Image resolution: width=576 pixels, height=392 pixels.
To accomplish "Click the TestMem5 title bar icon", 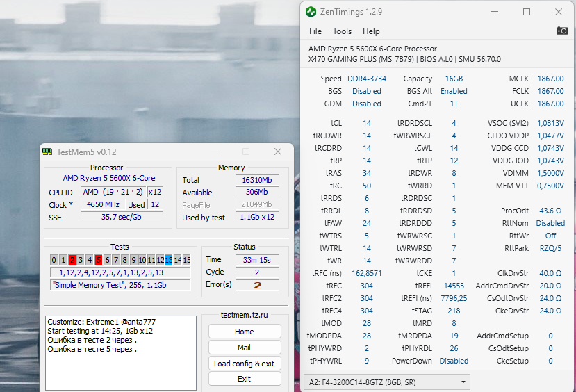I will pos(47,152).
